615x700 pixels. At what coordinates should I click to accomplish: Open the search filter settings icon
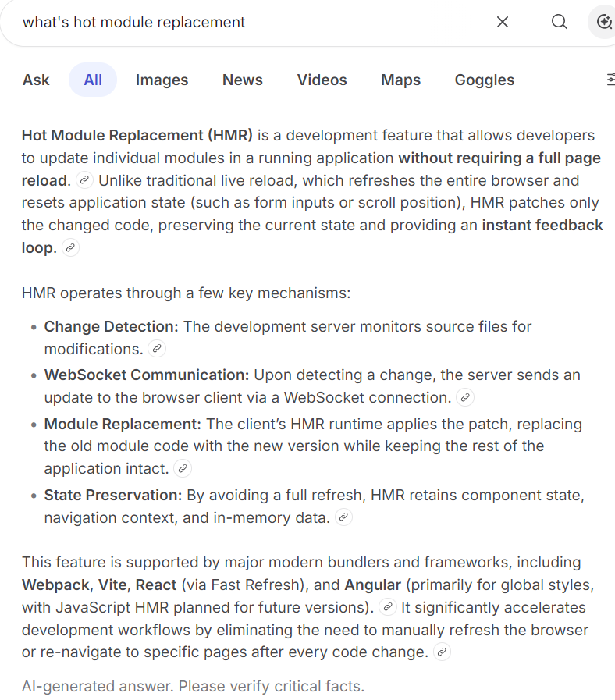tap(610, 80)
